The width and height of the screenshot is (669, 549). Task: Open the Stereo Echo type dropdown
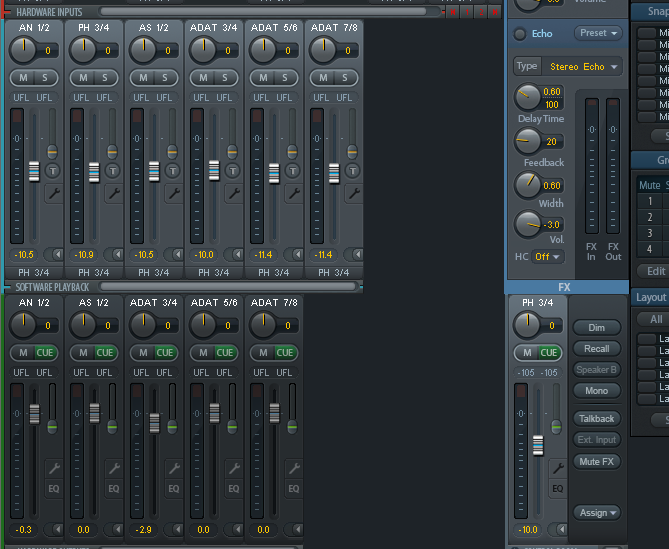click(x=582, y=67)
